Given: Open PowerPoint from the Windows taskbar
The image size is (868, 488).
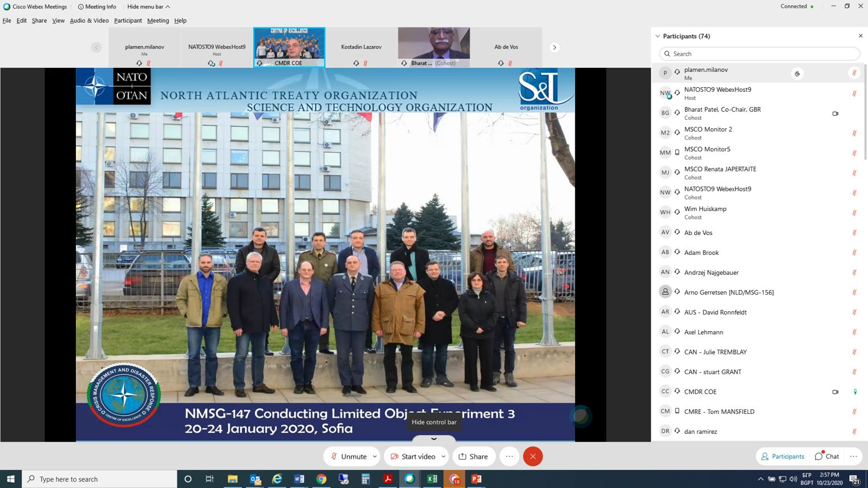Looking at the screenshot, I should click(x=476, y=479).
